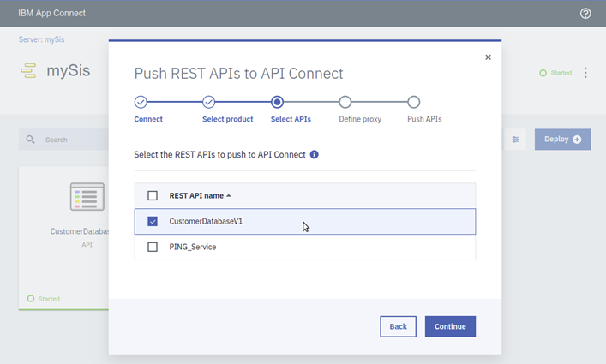Open the Server: mySis breadcrumb link
606x364 pixels.
click(42, 39)
